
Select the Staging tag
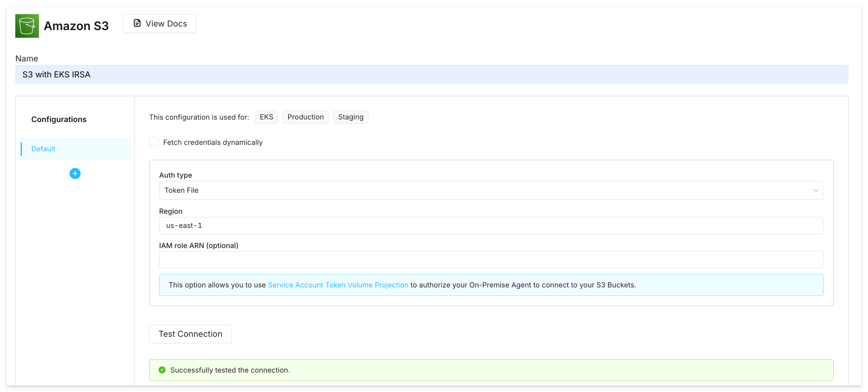point(350,117)
